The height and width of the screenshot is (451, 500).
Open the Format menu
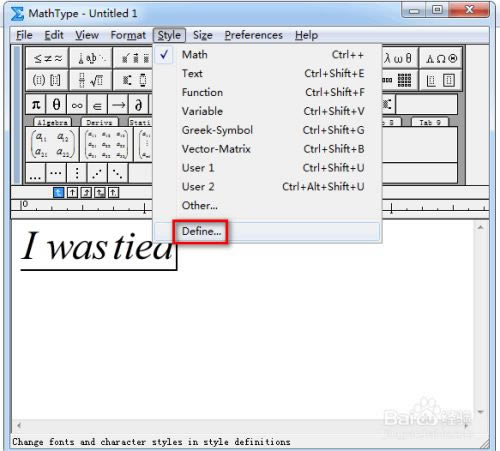128,35
